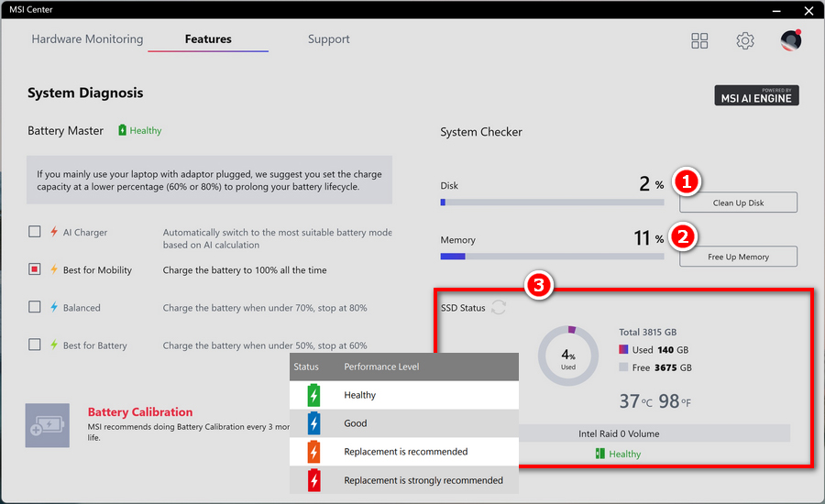Click the Status column header
Screen dimensions: 825x504
(x=306, y=367)
